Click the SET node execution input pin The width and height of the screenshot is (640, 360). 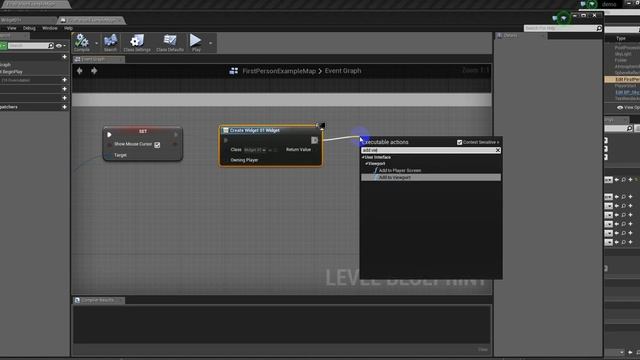pyautogui.click(x=109, y=135)
